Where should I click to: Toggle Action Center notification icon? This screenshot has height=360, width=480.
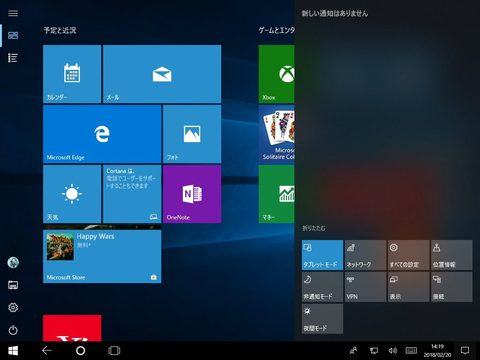pyautogui.click(x=465, y=351)
